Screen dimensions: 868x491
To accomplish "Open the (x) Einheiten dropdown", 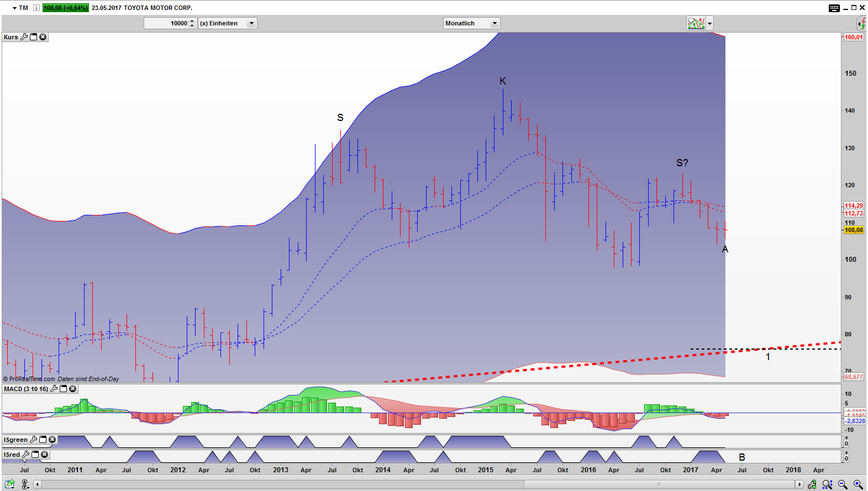I will (251, 23).
